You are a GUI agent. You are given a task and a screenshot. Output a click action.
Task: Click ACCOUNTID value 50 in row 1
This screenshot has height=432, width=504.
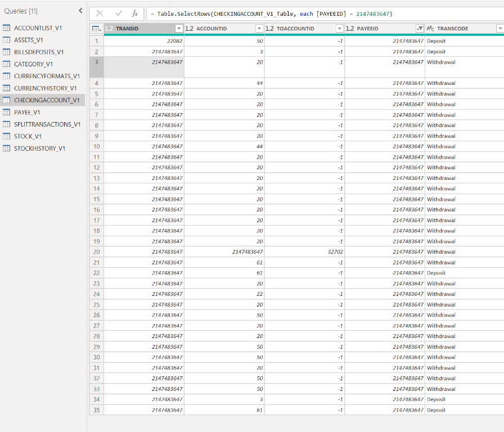tap(224, 41)
